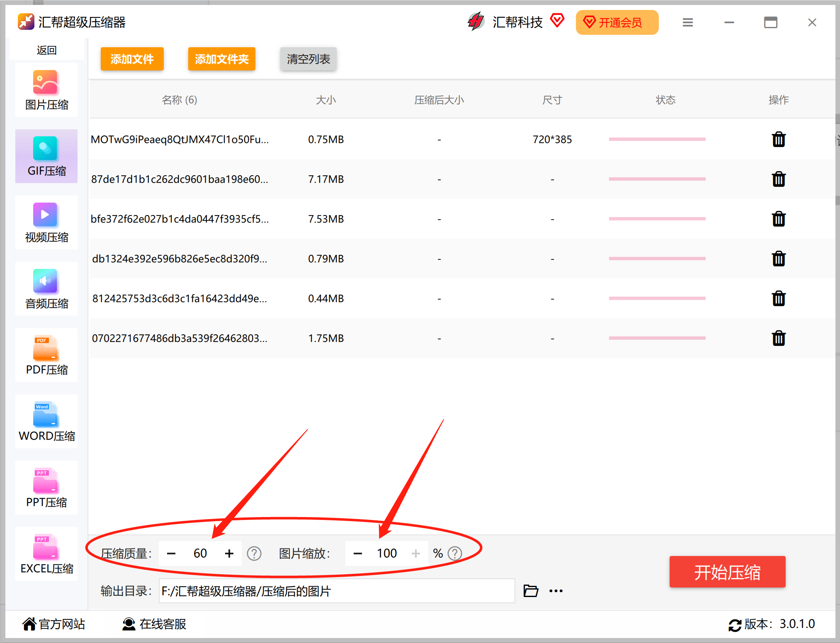Delete the MOTwG9iPeaeq8QtJMX47Cl1o50Fu file row
The height and width of the screenshot is (643, 840).
(x=779, y=139)
